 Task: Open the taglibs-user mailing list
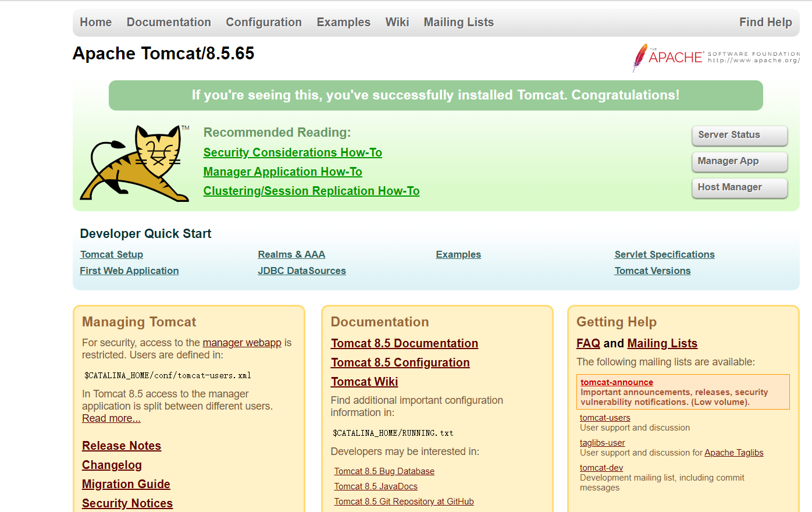click(x=603, y=443)
